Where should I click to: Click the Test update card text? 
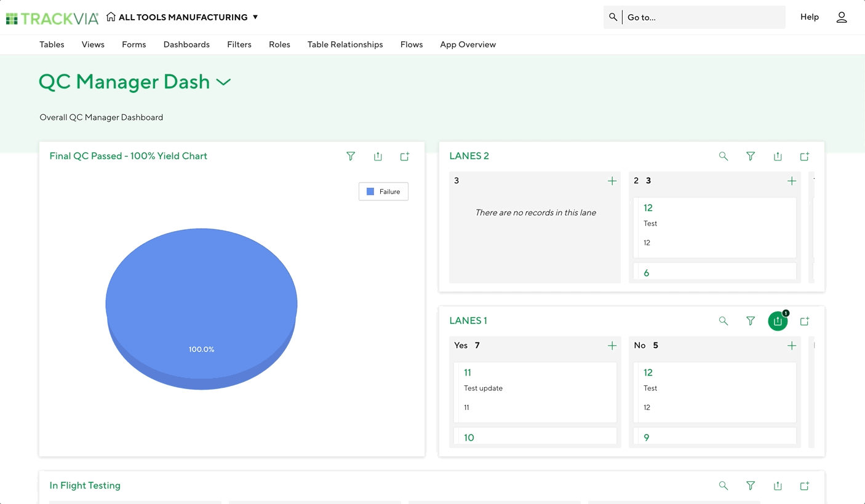click(x=483, y=388)
